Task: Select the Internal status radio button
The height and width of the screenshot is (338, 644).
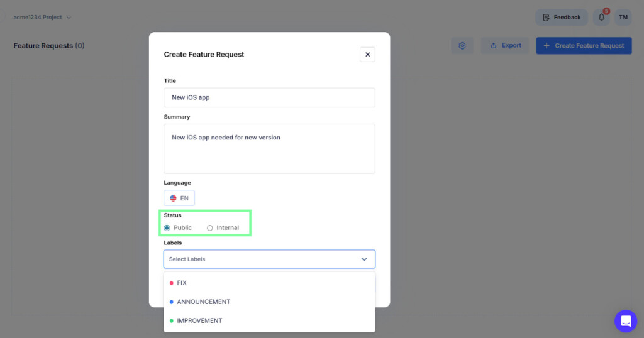Action: 210,228
